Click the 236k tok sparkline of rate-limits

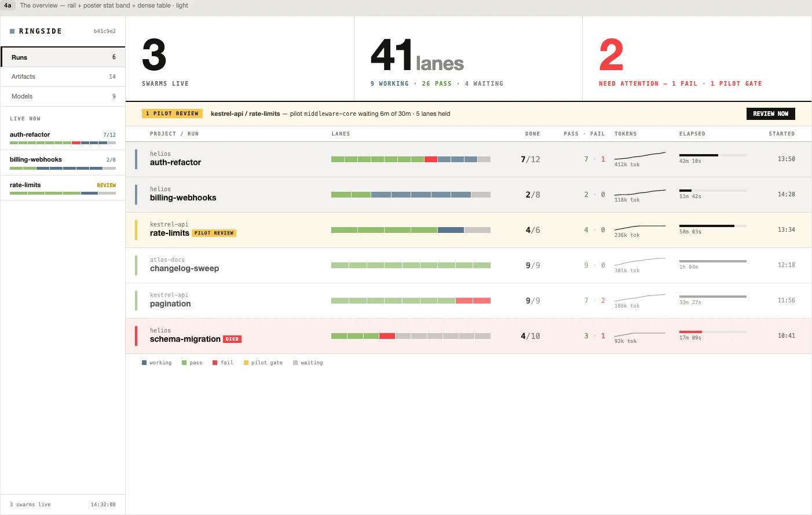(639, 228)
